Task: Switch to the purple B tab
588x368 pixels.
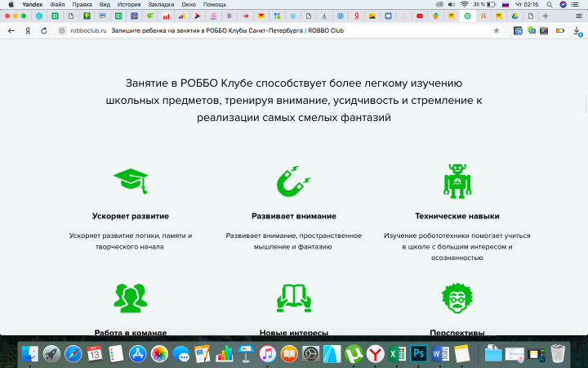Action: point(229,16)
